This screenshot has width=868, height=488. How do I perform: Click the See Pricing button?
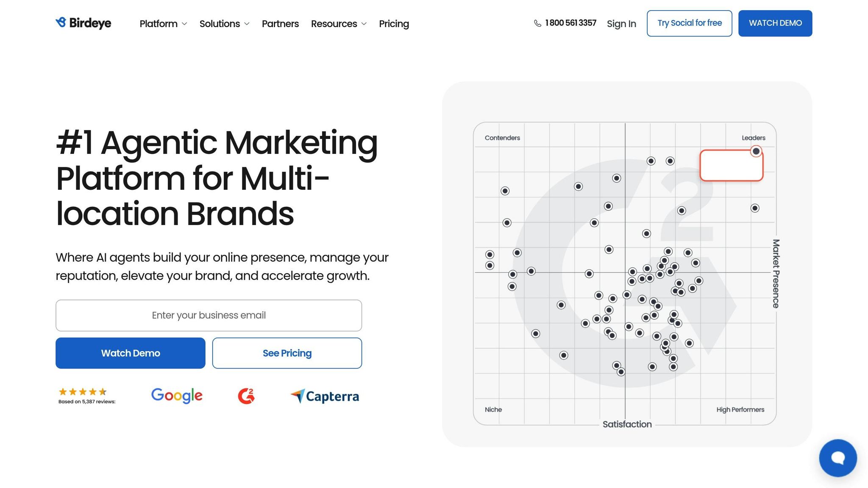[x=287, y=353]
